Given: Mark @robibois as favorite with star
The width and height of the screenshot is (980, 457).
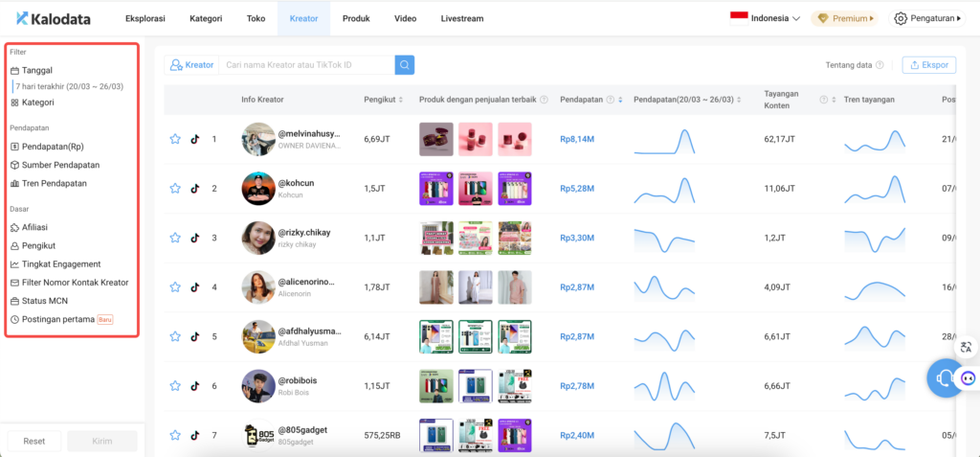Looking at the screenshot, I should point(175,386).
